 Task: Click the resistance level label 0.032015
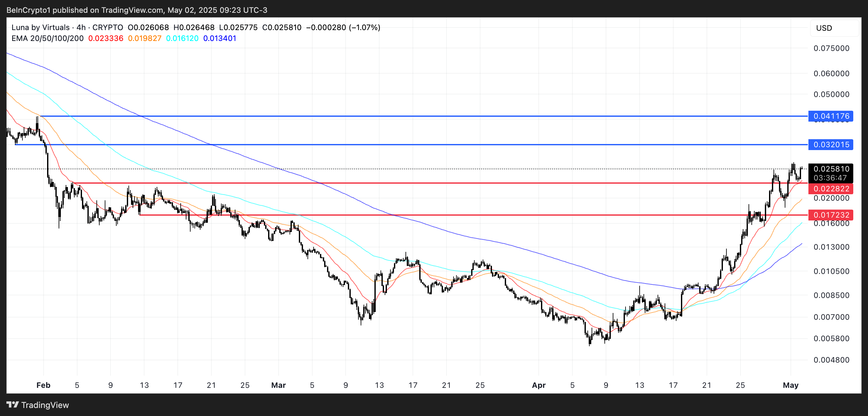[x=831, y=145]
